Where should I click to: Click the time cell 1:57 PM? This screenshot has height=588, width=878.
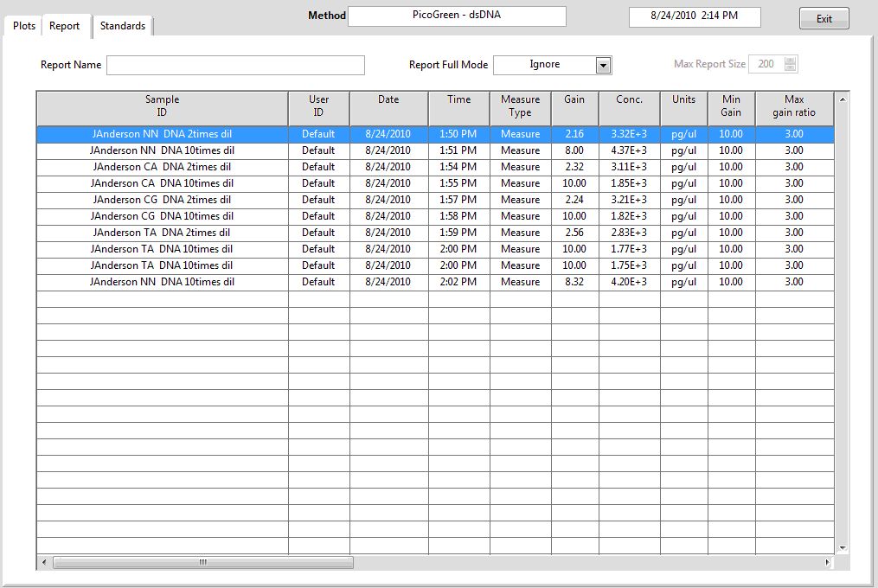pos(458,200)
